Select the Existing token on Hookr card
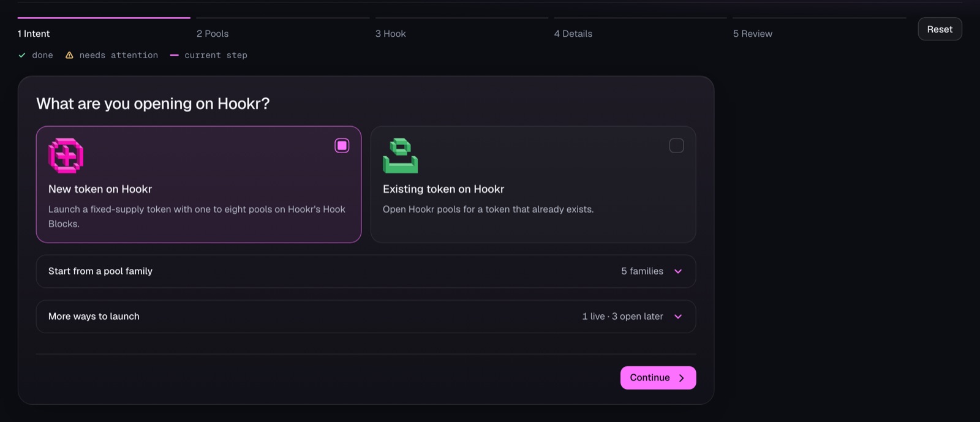The width and height of the screenshot is (980, 422). pos(533,184)
